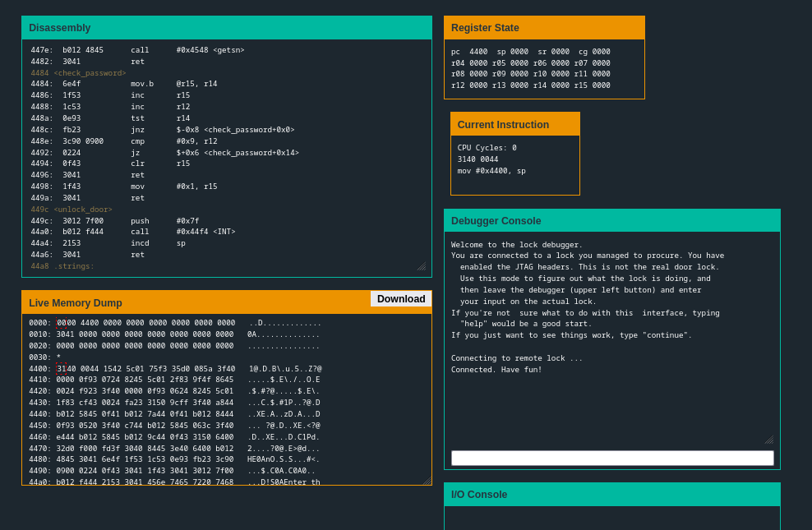Screen dimensions: 812x530
Task: Click the r04 value in Register State
Action: coord(478,63)
